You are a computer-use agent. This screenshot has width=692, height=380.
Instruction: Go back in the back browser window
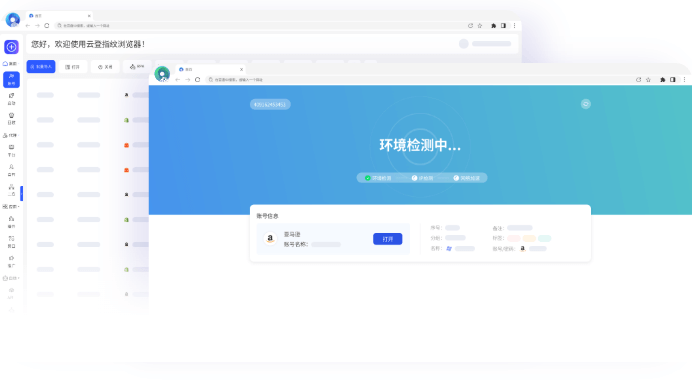coord(28,26)
